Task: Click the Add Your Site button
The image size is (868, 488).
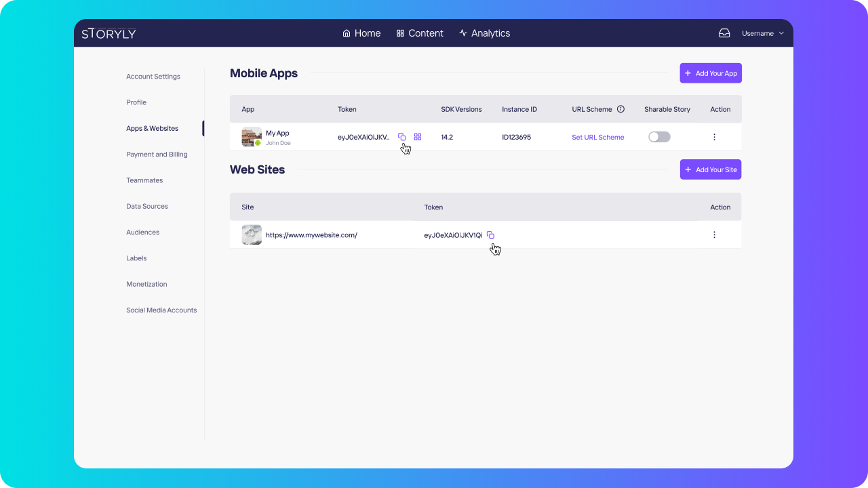Action: 711,169
